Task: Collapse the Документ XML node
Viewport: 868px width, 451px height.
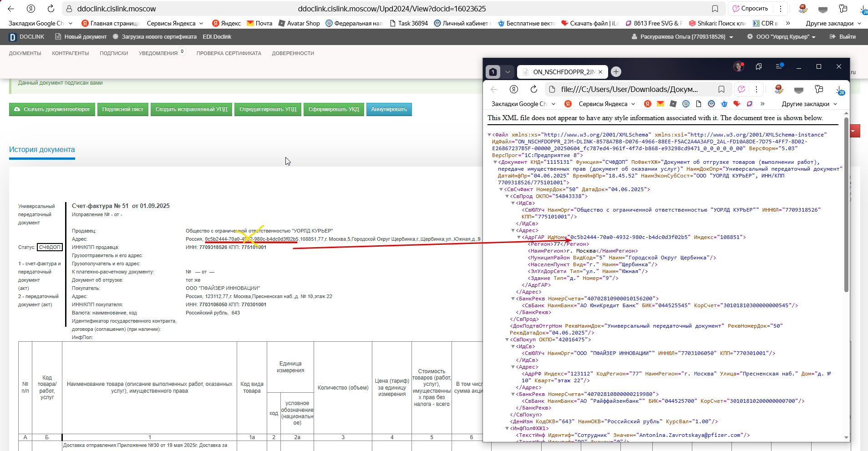Action: [495, 162]
